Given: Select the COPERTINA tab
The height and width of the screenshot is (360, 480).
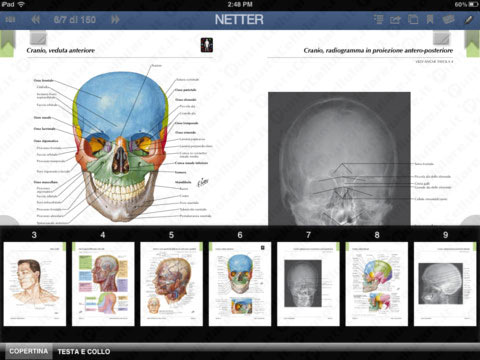Looking at the screenshot, I should click(x=28, y=351).
